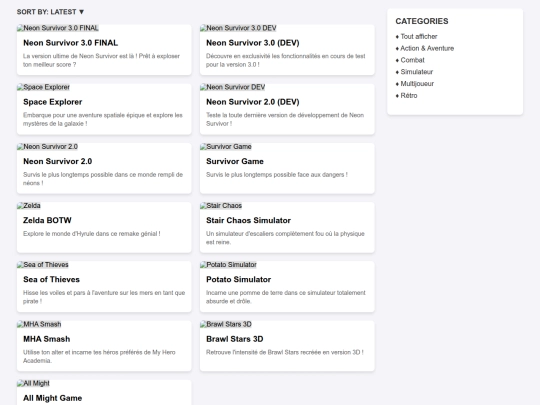Click the description "Un simulateur d'escaliers complètement fou"
Viewport: 540px width, 405px height.
pyautogui.click(x=285, y=238)
